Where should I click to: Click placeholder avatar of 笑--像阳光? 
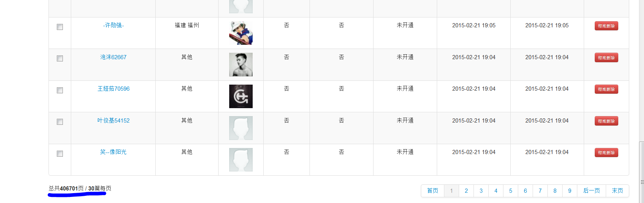(x=241, y=160)
